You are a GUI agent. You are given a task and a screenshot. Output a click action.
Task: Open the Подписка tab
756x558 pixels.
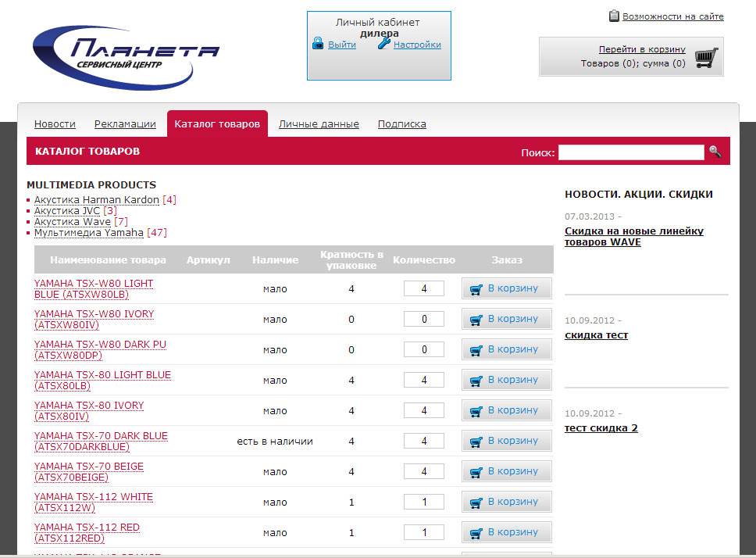(x=402, y=124)
